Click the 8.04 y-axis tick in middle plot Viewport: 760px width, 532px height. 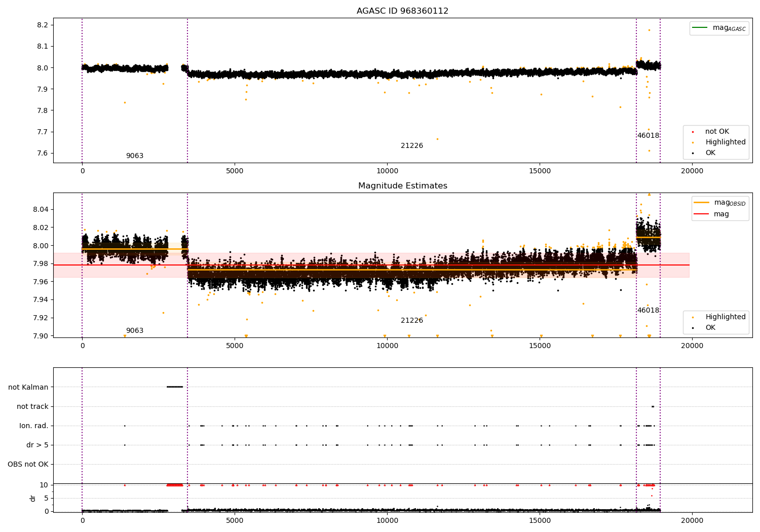point(41,209)
